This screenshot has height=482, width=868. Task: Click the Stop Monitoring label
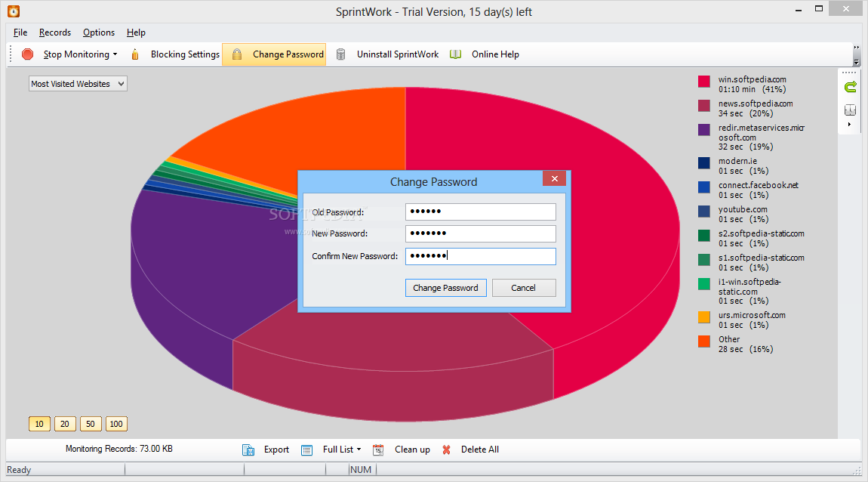click(76, 54)
